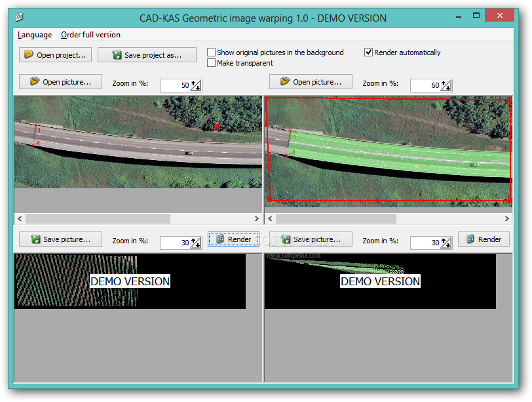This screenshot has height=402, width=532.
Task: Open picture for the right source panel
Action: 311,82
